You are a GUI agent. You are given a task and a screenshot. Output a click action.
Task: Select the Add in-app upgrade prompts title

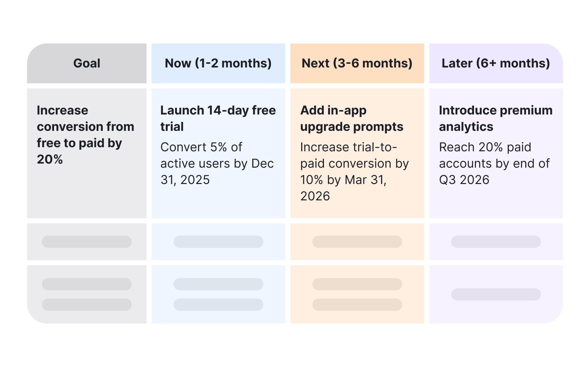click(352, 118)
